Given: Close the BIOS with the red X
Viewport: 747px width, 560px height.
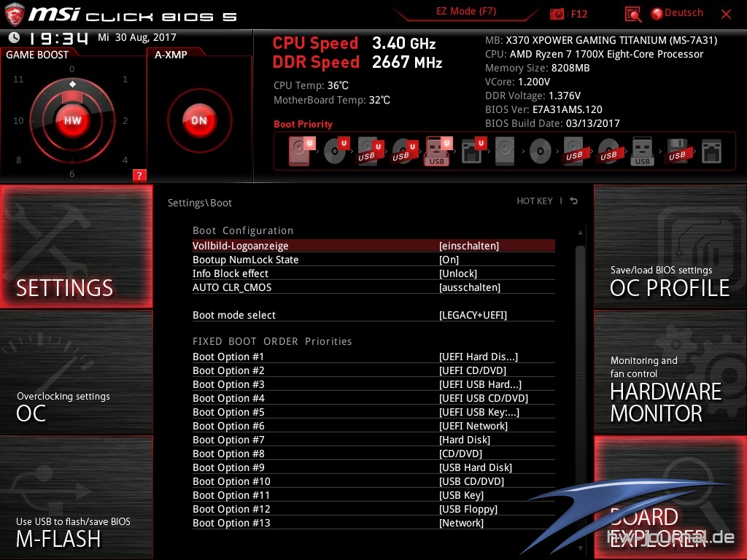Looking at the screenshot, I should point(726,14).
